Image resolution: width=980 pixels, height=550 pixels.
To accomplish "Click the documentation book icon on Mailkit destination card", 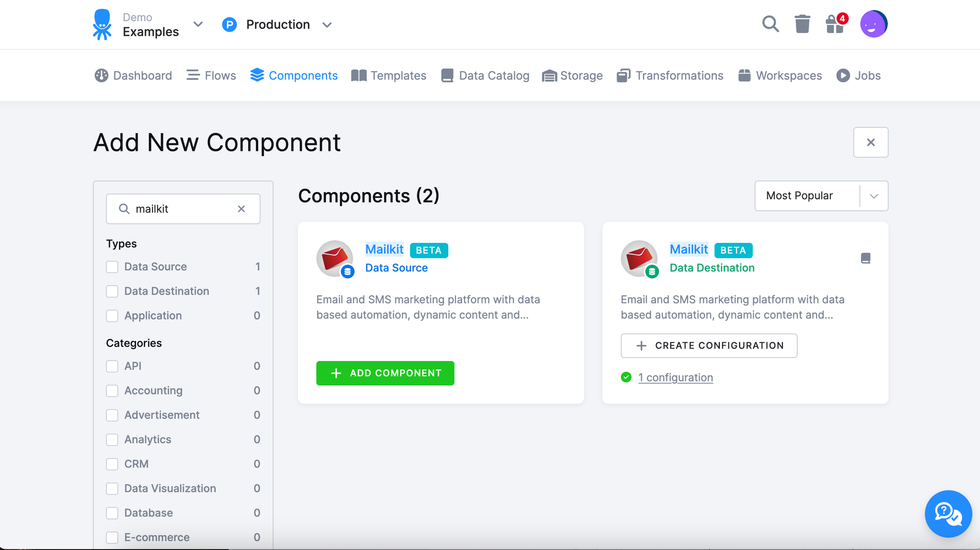I will (x=865, y=258).
